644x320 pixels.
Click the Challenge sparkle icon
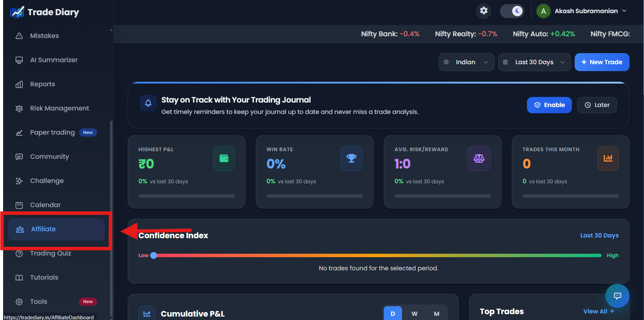19,181
